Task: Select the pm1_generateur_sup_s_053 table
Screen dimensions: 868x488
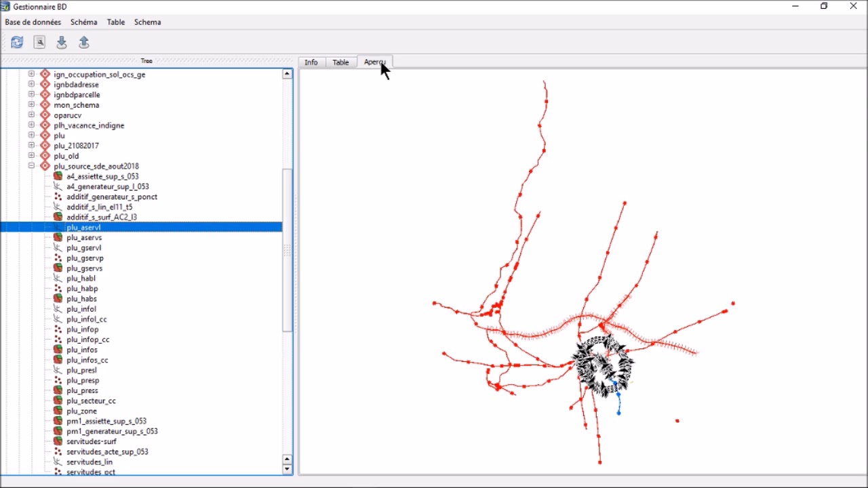Action: click(x=113, y=431)
